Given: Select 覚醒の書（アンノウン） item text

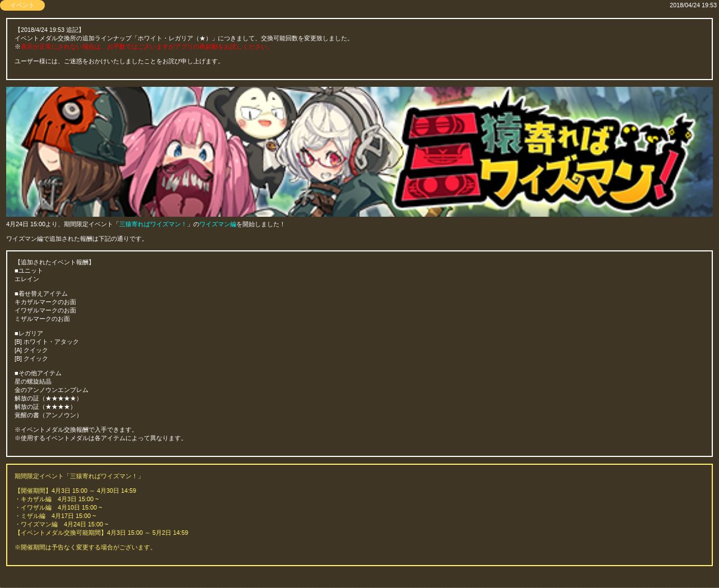Looking at the screenshot, I should [48, 416].
